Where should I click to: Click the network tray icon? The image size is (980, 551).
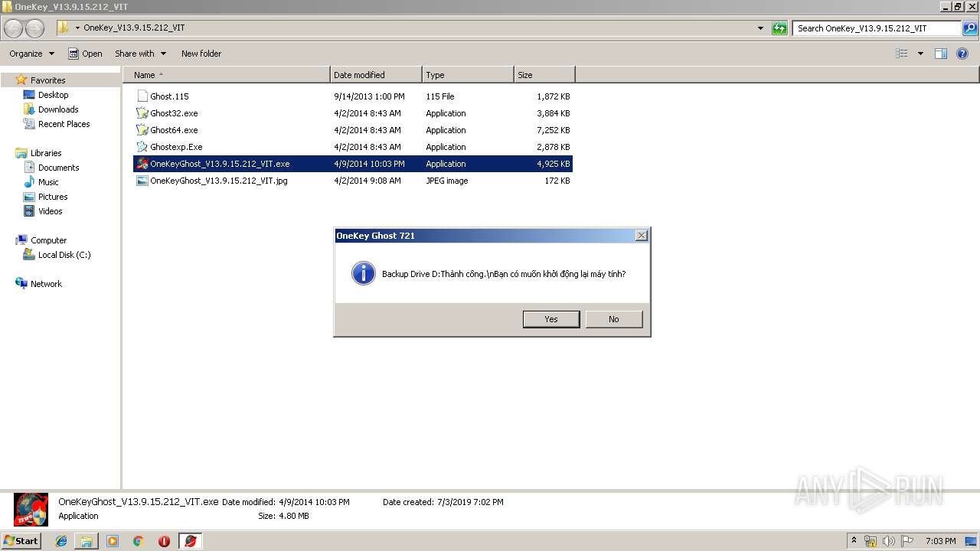point(871,541)
